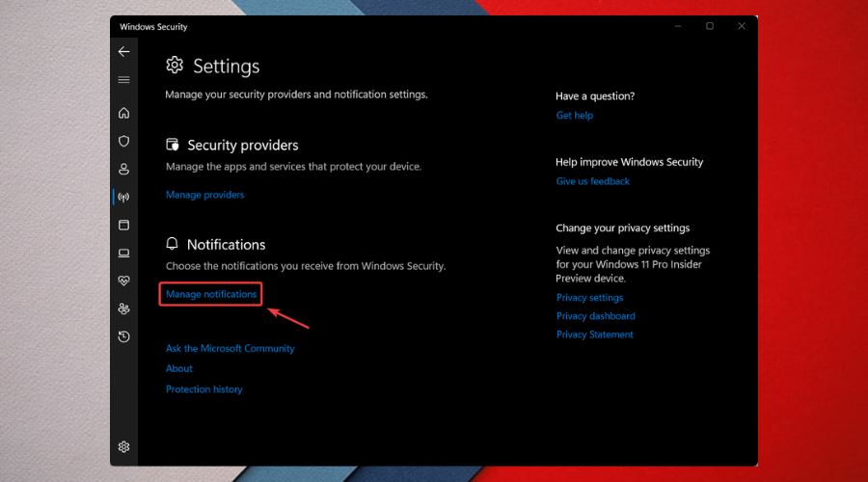The height and width of the screenshot is (482, 868).
Task: Open Device performance & health heart icon
Action: (x=123, y=281)
